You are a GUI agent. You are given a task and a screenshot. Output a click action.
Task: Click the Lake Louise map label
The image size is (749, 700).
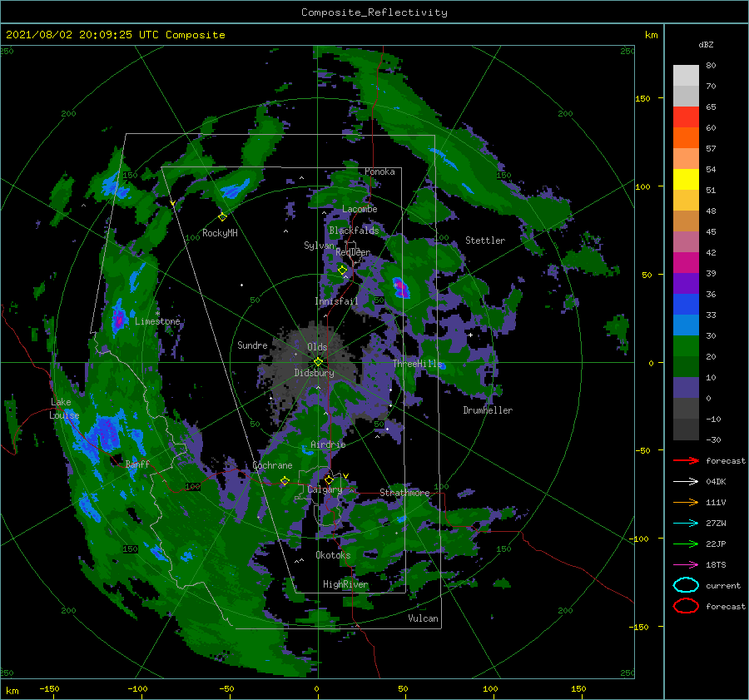[64, 409]
